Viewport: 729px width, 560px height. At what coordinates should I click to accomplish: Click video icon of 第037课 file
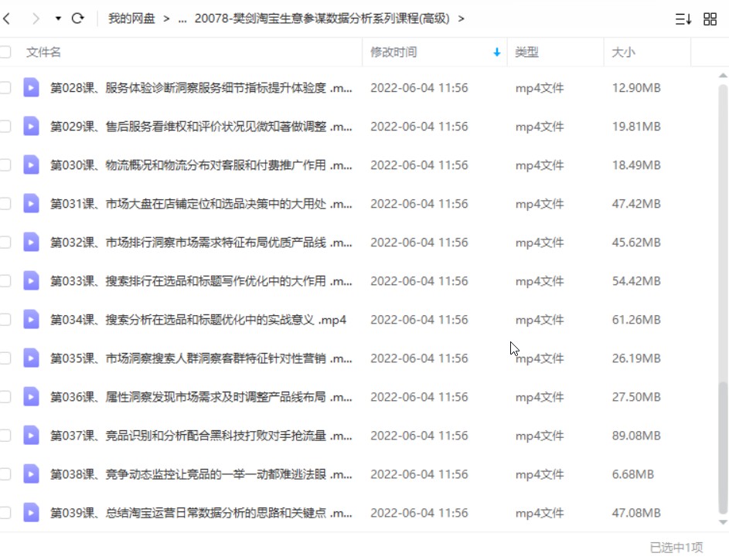31,436
